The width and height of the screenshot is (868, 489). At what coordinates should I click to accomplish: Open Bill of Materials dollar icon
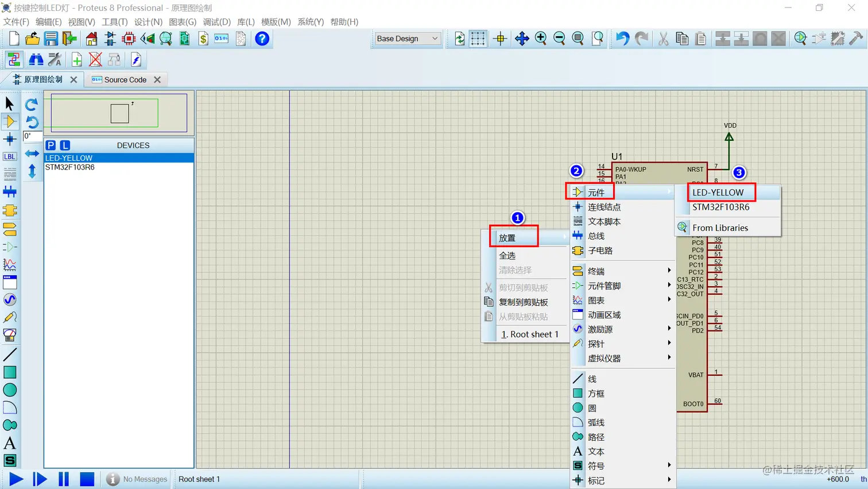pos(203,38)
